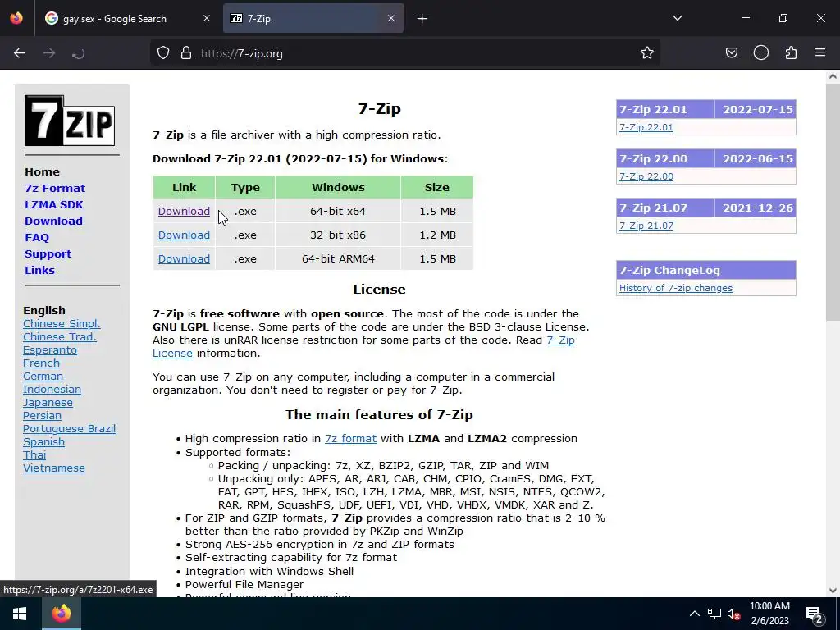Open the Download sidebar menu link
Screen dimensions: 840x630
[x=53, y=221]
